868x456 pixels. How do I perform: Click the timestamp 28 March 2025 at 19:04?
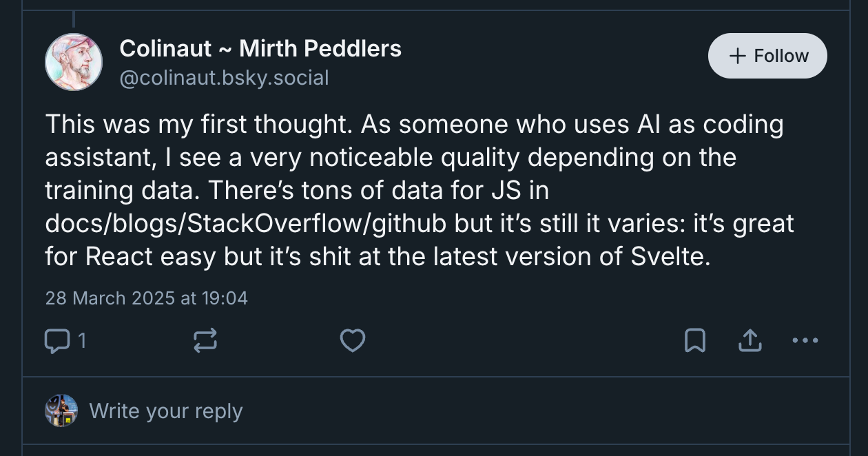coord(146,298)
